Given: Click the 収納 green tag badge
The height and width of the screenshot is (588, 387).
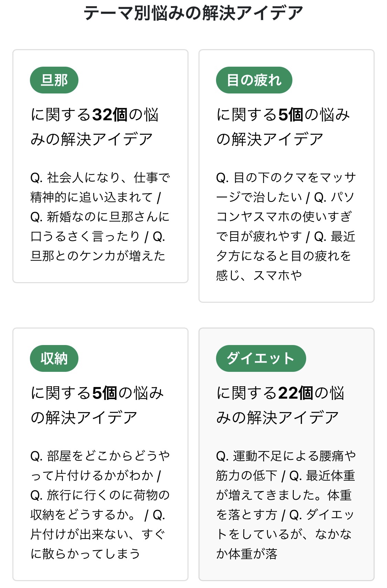Looking at the screenshot, I should click(54, 358).
